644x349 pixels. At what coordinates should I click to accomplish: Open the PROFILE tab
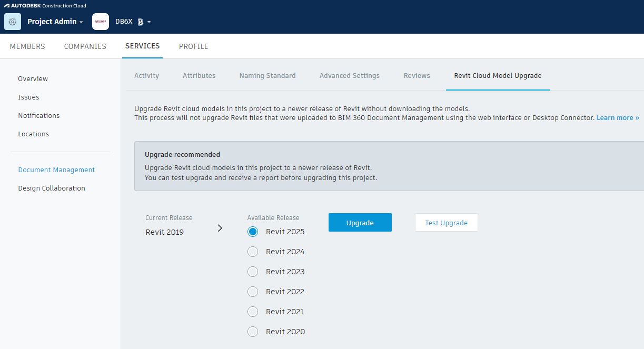coord(194,46)
